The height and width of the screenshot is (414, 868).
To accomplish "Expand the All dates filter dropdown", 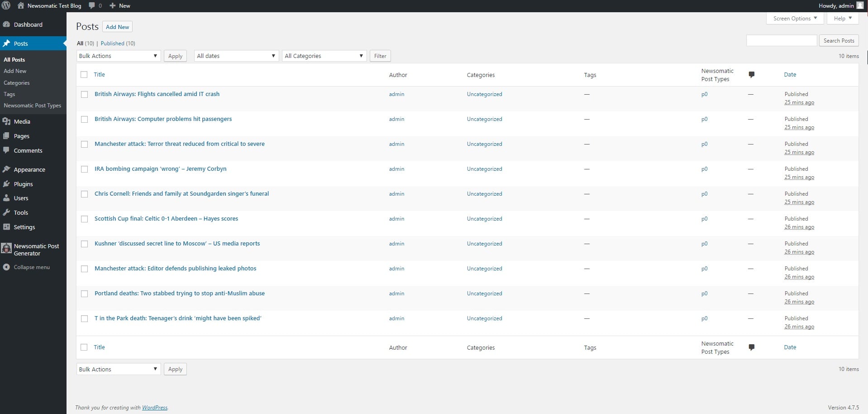I will click(x=236, y=56).
